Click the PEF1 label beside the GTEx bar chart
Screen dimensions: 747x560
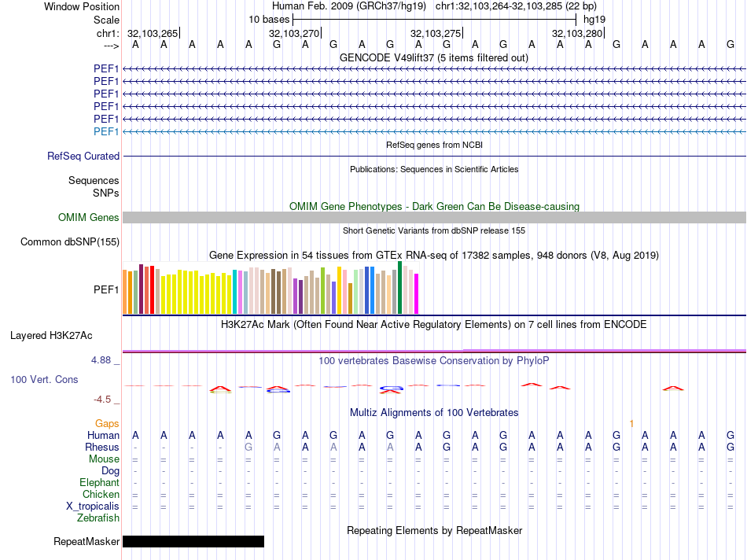pos(106,289)
